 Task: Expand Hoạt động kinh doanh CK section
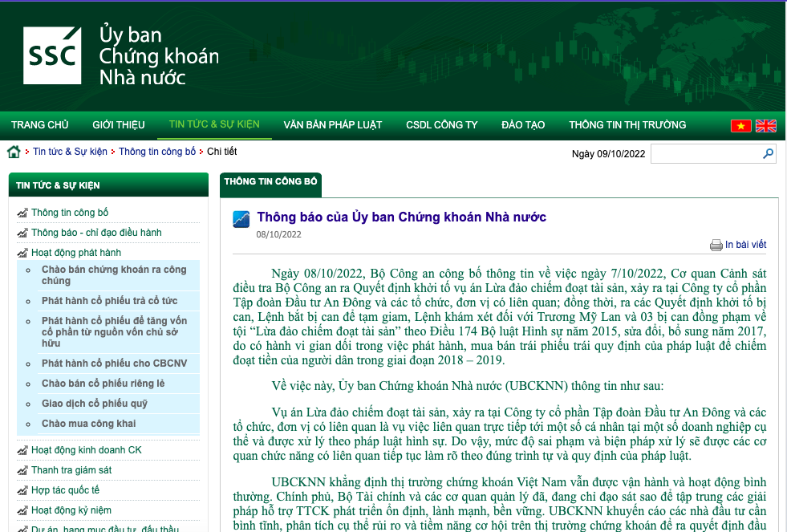coord(86,450)
